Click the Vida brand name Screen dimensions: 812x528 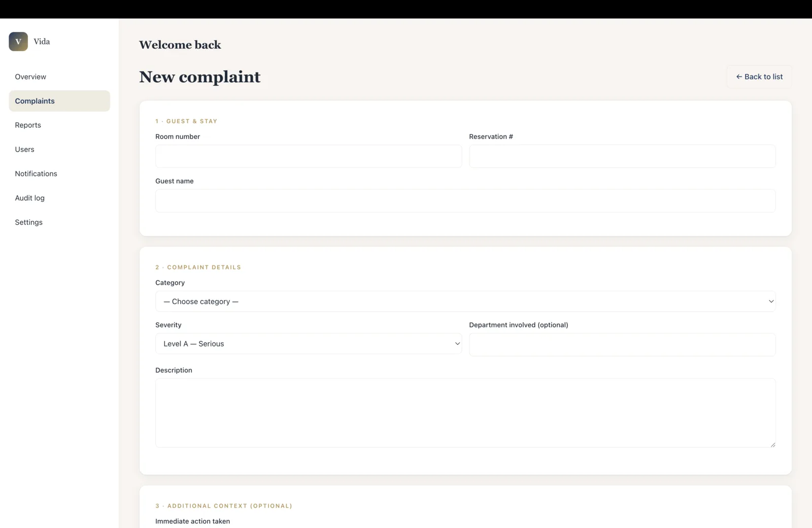point(42,42)
